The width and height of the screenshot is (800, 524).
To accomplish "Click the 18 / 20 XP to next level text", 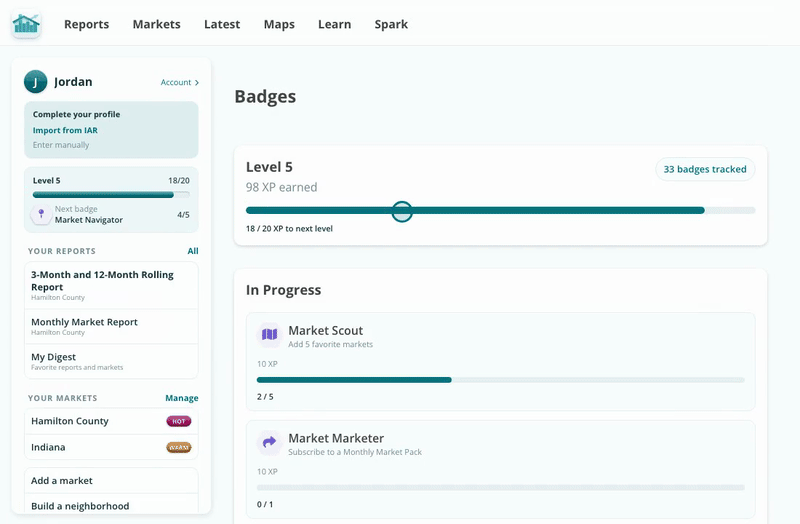I will (x=289, y=229).
